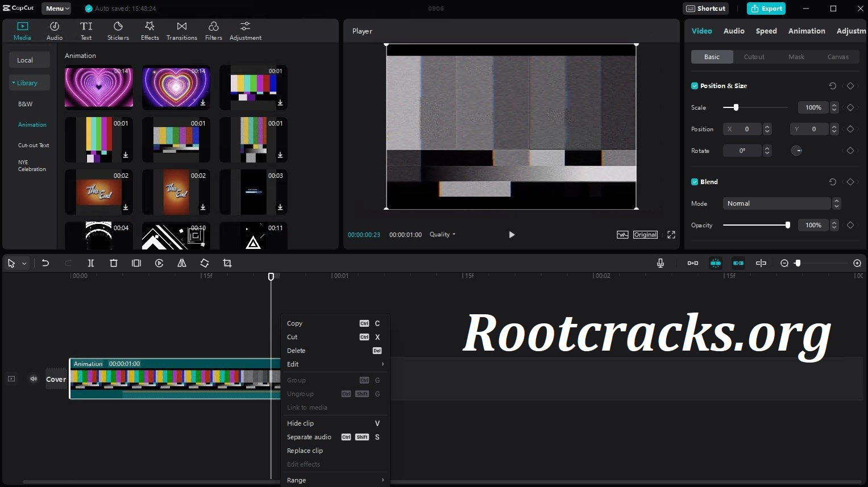Click the Opacity value stepper arrows

coord(834,225)
